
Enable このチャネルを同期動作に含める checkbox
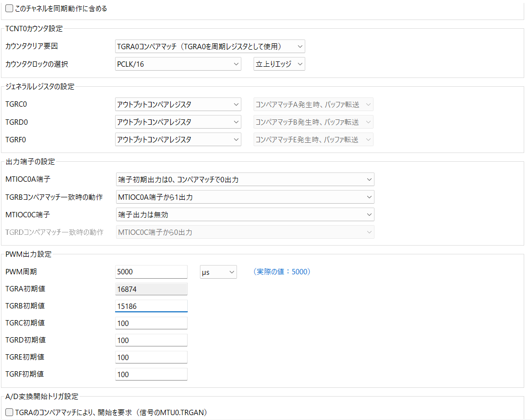coord(9,9)
